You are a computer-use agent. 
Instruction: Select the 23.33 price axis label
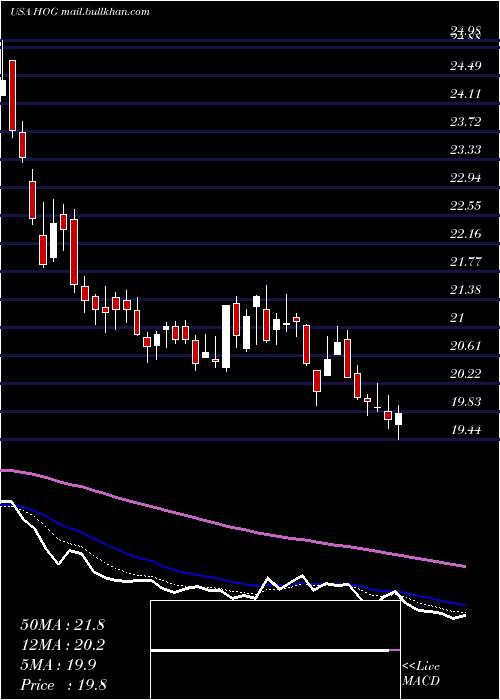pyautogui.click(x=465, y=150)
